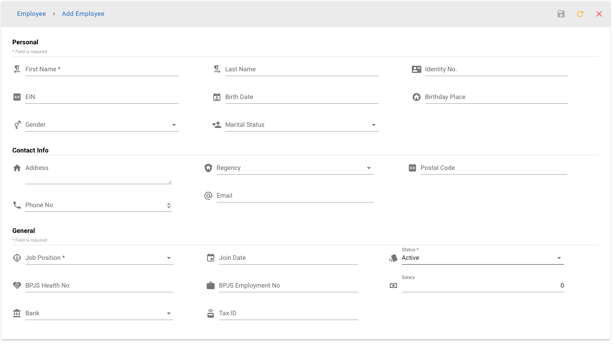The width and height of the screenshot is (613, 364).
Task: Go to Employee breadcrumb link
Action: point(31,14)
